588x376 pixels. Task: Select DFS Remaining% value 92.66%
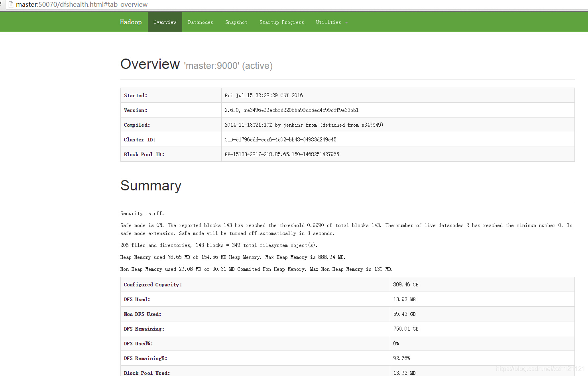tap(401, 358)
